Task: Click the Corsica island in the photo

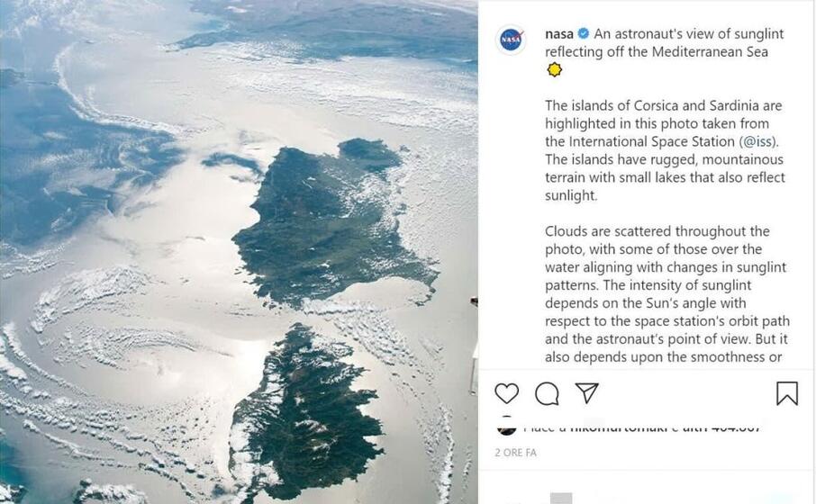Action: (x=306, y=414)
